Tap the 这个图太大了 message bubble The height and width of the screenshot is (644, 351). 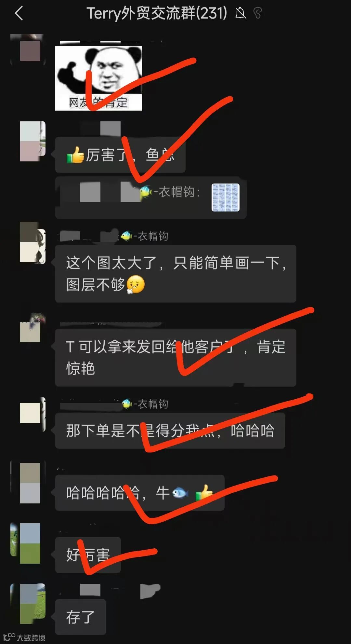[175, 273]
